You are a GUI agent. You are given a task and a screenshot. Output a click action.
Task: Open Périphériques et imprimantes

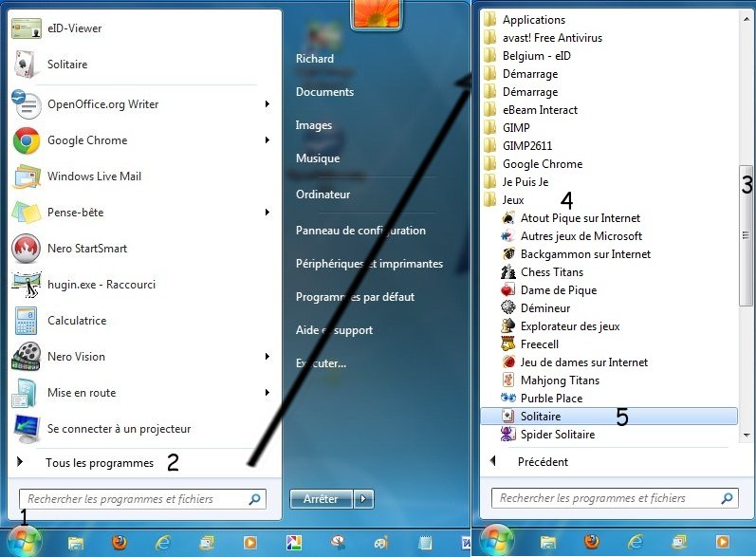coord(369,264)
